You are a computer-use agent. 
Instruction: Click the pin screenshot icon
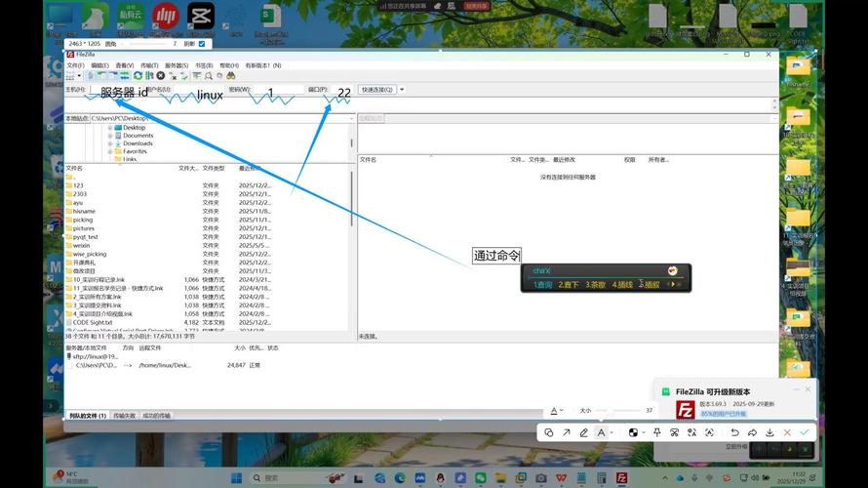(x=657, y=432)
